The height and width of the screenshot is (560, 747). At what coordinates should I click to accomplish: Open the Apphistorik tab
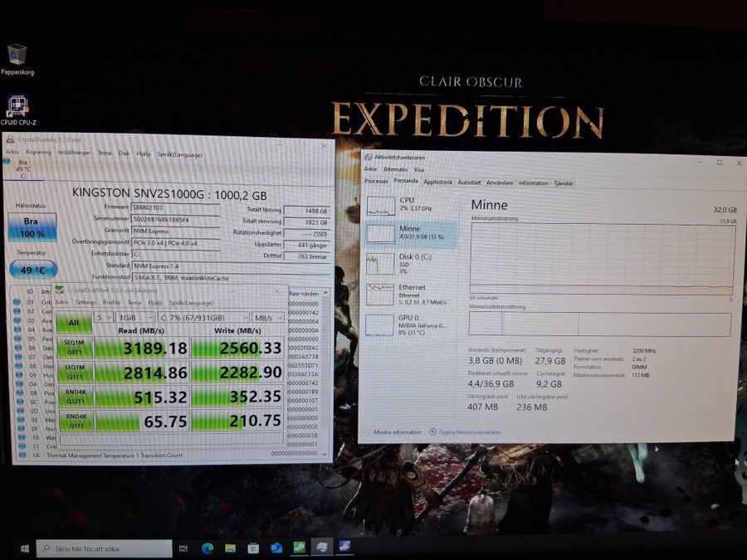(437, 182)
